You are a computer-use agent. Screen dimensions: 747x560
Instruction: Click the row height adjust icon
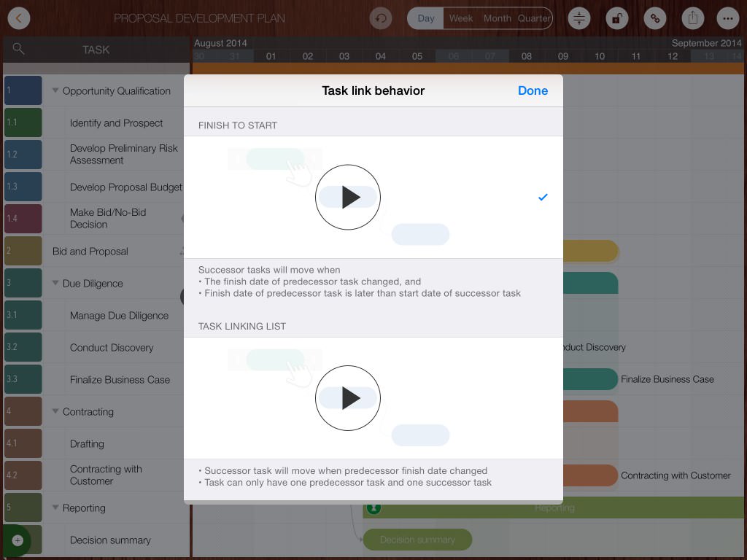point(579,18)
